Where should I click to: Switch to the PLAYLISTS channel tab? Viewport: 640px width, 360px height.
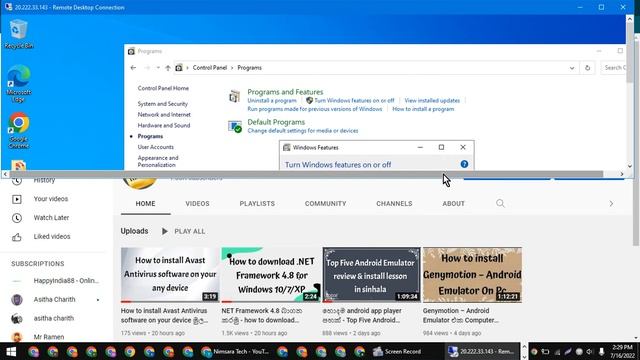(257, 204)
